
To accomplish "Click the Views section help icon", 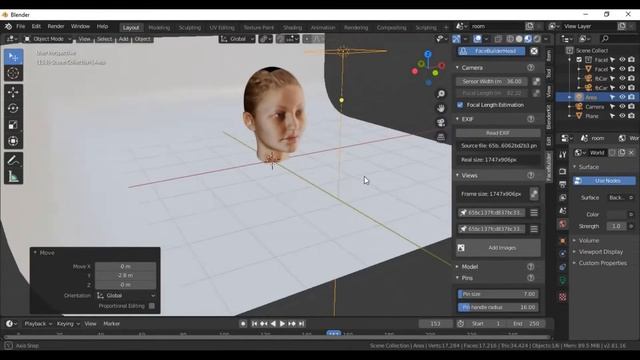I will click(531, 176).
